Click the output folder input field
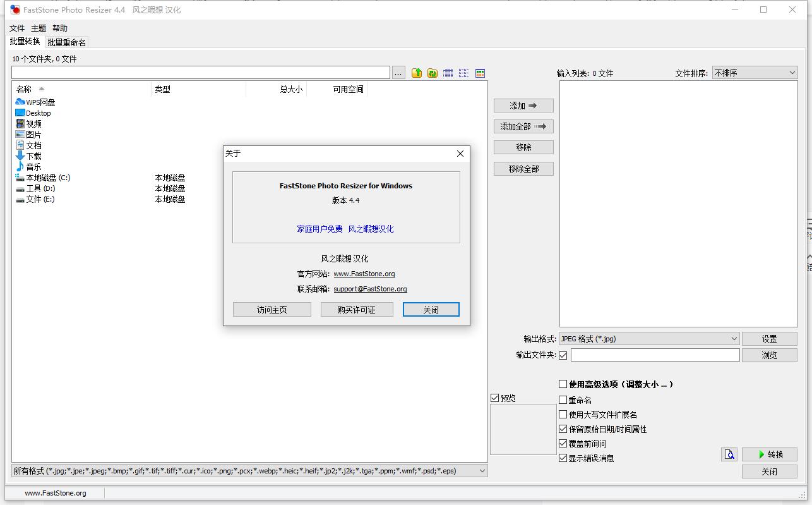This screenshot has width=812, height=505. 655,355
